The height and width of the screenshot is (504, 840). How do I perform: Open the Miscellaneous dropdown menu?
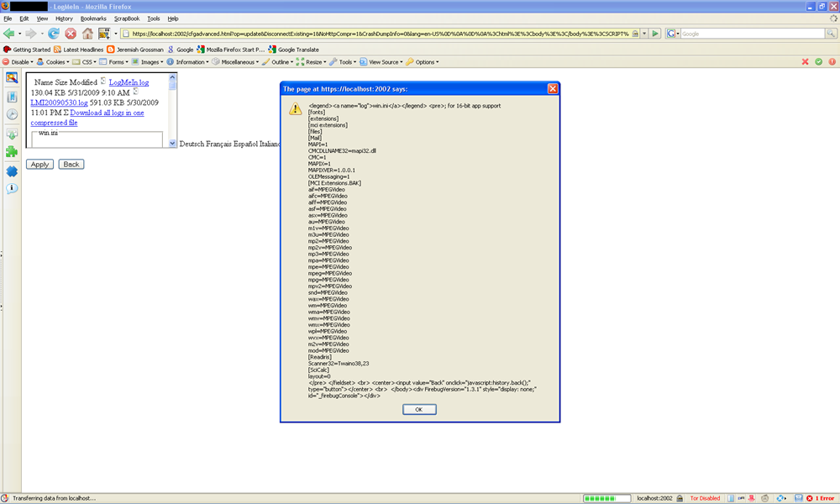(235, 62)
